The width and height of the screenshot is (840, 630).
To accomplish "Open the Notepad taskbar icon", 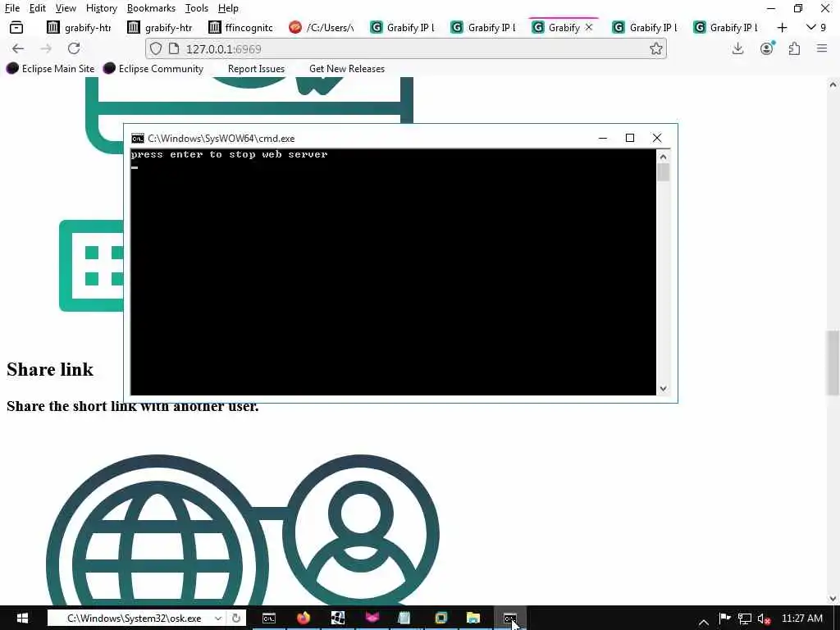I will point(404,618).
